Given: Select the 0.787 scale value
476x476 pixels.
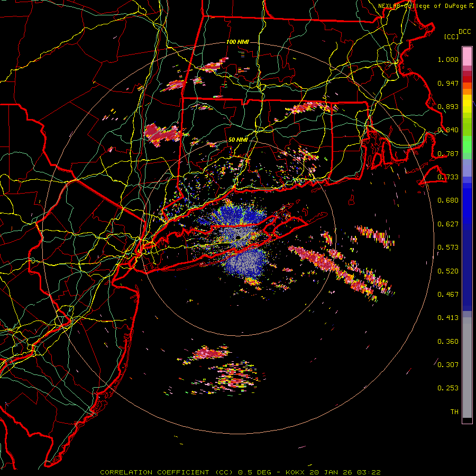Looking at the screenshot, I should point(448,153).
